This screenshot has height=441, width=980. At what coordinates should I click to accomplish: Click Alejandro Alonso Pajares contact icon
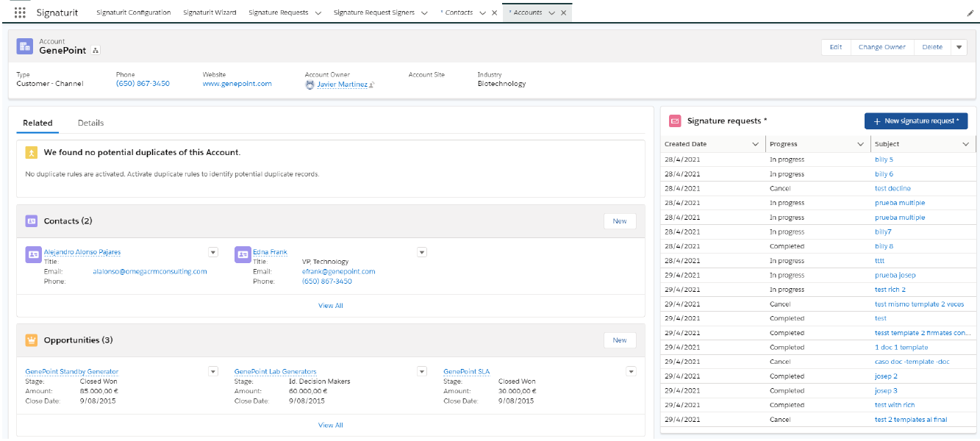[x=33, y=254]
